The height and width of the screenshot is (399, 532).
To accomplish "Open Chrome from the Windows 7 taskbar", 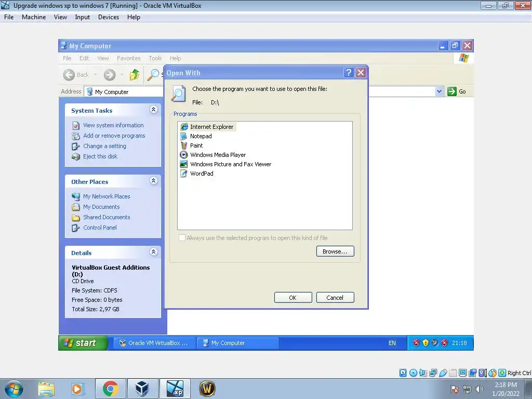I will tap(111, 389).
